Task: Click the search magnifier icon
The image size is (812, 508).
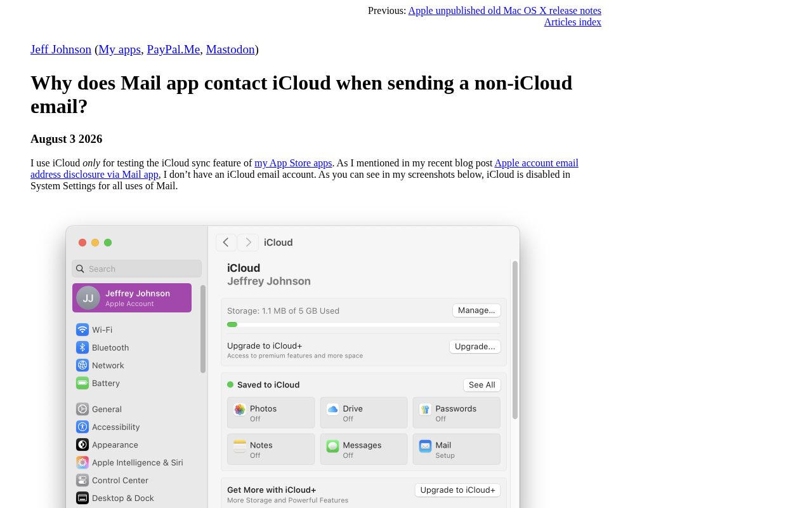Action: tap(80, 269)
